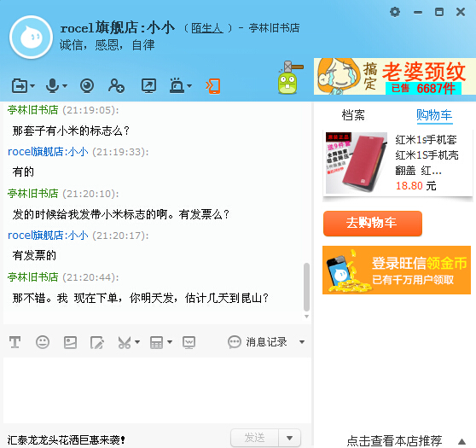
Task: Start video chat with webcam icon
Action: pyautogui.click(x=87, y=85)
